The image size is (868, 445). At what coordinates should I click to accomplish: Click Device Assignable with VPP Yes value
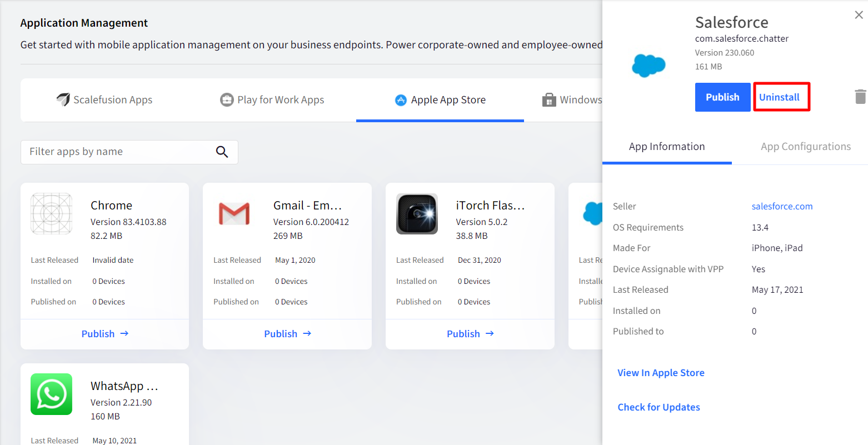click(759, 269)
